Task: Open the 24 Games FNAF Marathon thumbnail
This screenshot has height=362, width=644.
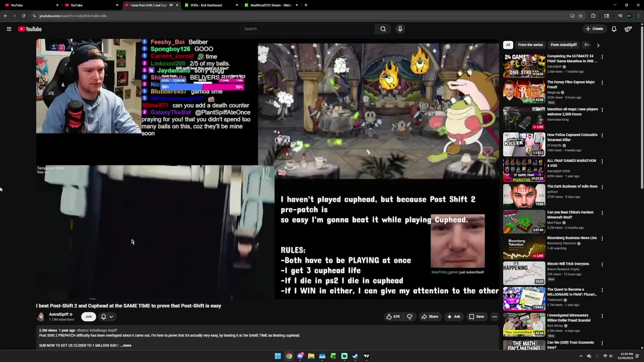Action: point(524,65)
